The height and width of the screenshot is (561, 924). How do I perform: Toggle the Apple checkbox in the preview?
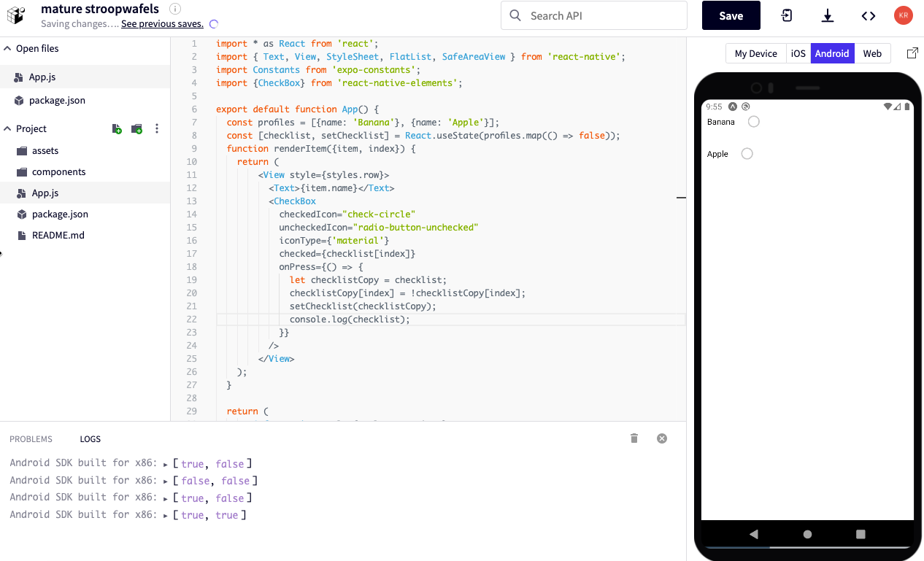coord(747,154)
